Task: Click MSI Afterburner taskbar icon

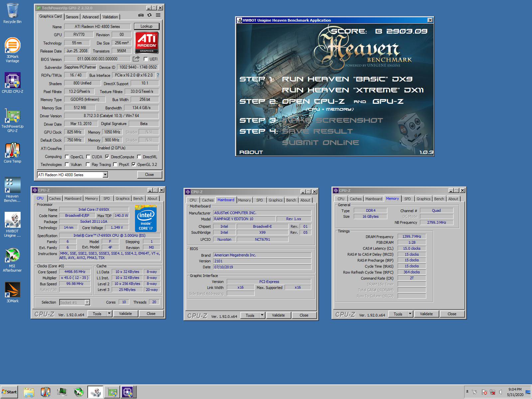Action: point(79,392)
